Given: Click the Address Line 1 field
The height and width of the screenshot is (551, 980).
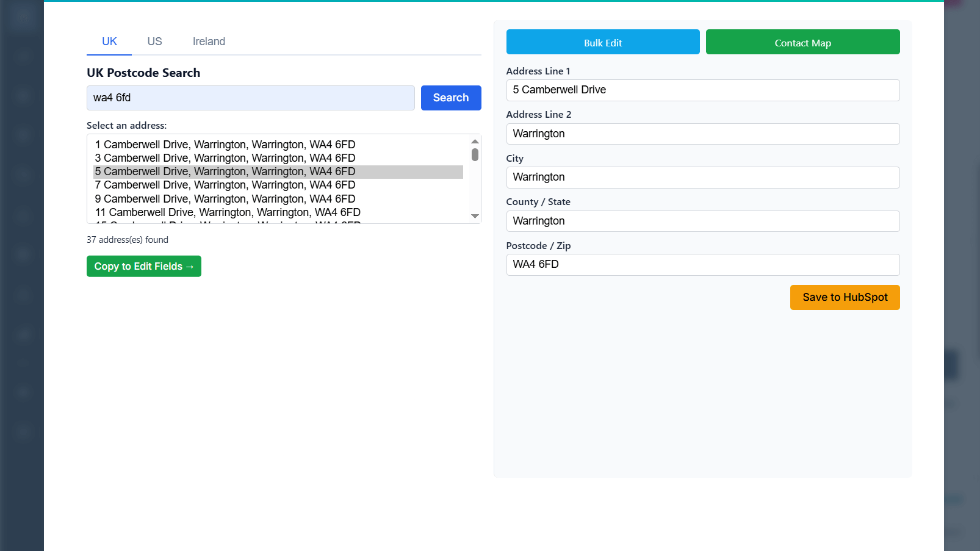Looking at the screenshot, I should coord(702,90).
